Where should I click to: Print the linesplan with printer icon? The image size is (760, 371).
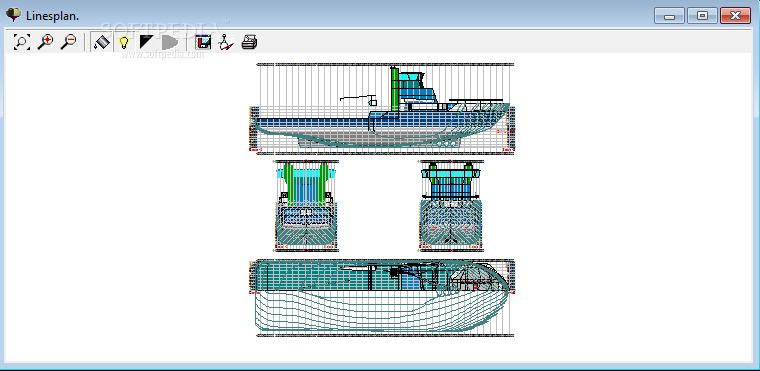point(249,42)
